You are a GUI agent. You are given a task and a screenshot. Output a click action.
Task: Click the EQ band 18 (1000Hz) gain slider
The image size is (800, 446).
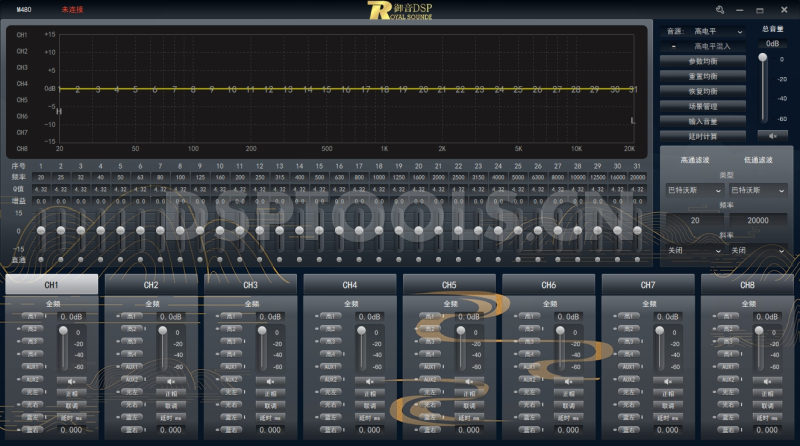(x=379, y=231)
